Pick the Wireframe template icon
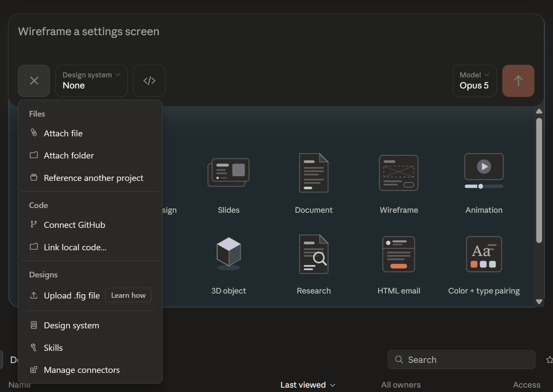The width and height of the screenshot is (553, 392). [x=399, y=173]
